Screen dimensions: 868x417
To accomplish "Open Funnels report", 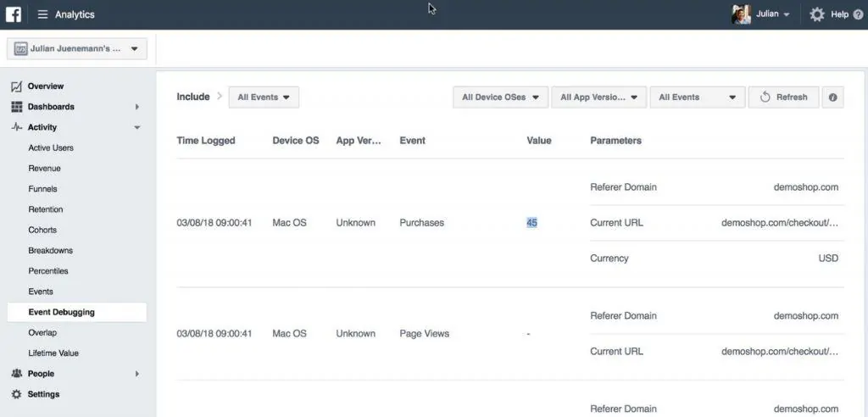I will point(42,189).
